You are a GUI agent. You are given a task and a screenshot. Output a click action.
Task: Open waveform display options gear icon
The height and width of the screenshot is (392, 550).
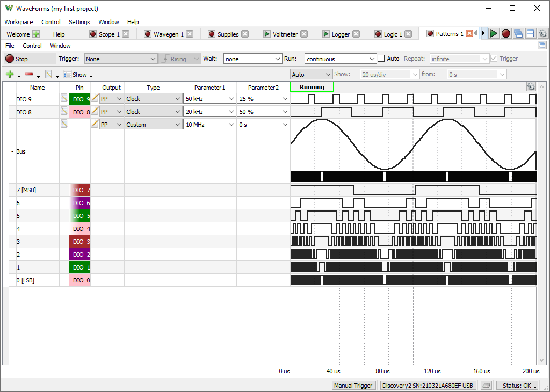coord(531,86)
